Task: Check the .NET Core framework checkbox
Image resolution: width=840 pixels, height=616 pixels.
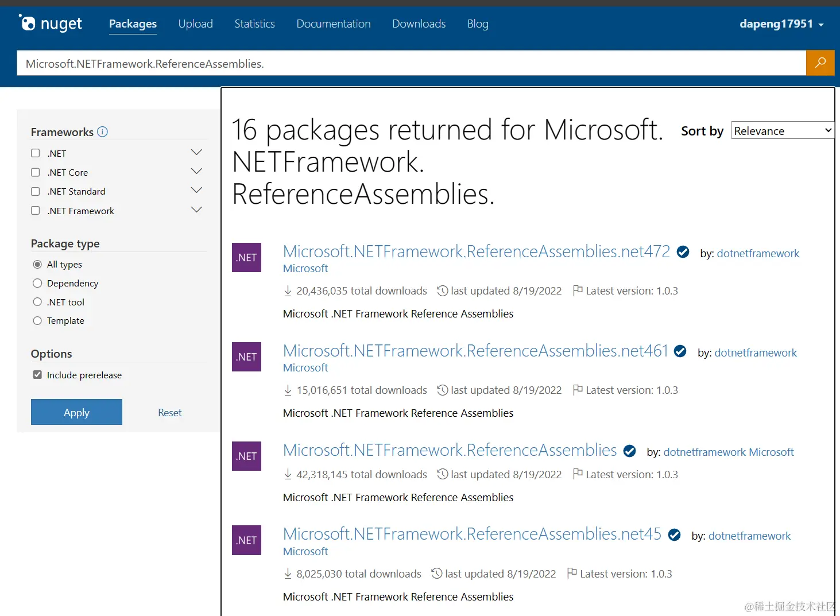Action: point(36,172)
